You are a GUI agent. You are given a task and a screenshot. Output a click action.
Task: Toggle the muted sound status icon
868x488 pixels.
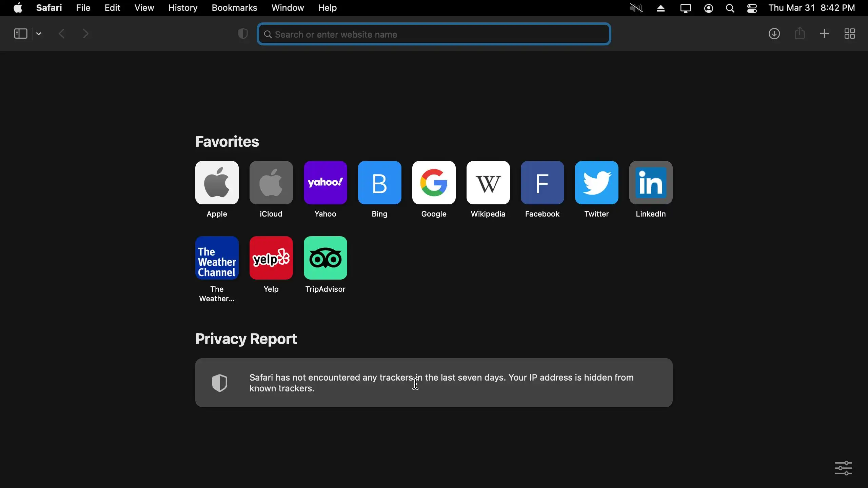tap(636, 8)
